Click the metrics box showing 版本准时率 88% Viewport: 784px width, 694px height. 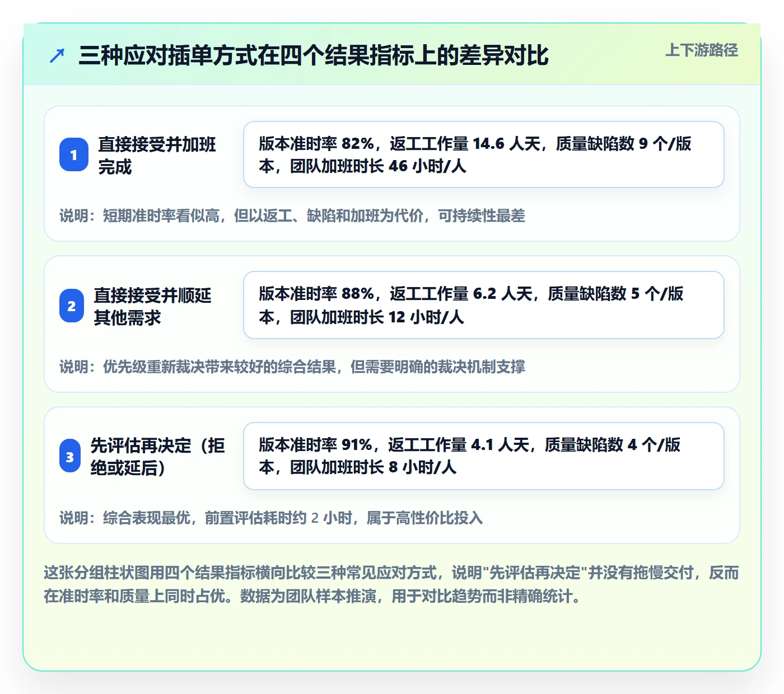pyautogui.click(x=484, y=305)
